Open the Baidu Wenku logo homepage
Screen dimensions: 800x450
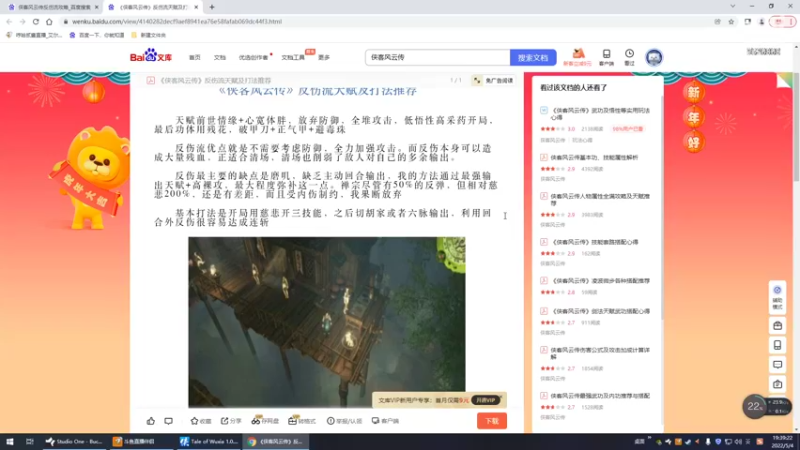(151, 56)
